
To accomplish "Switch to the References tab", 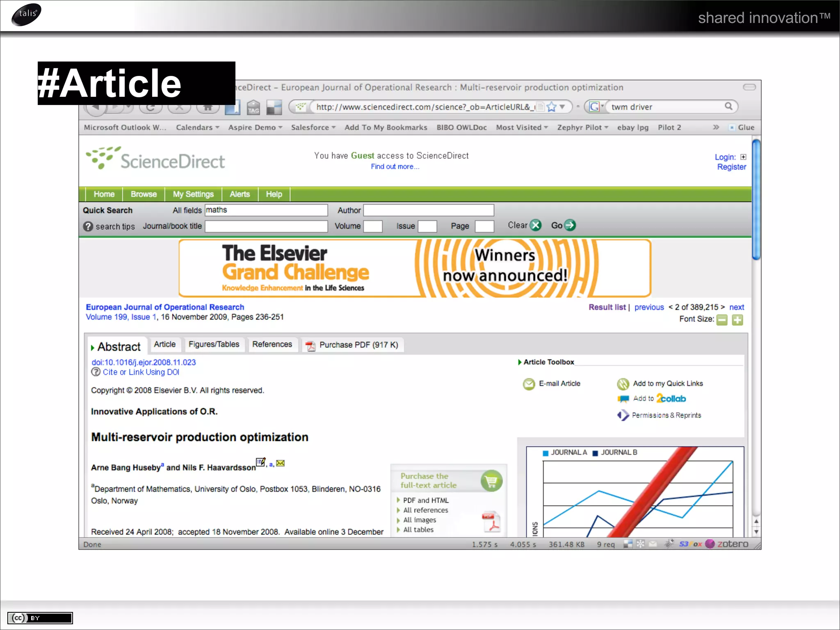I will point(272,345).
